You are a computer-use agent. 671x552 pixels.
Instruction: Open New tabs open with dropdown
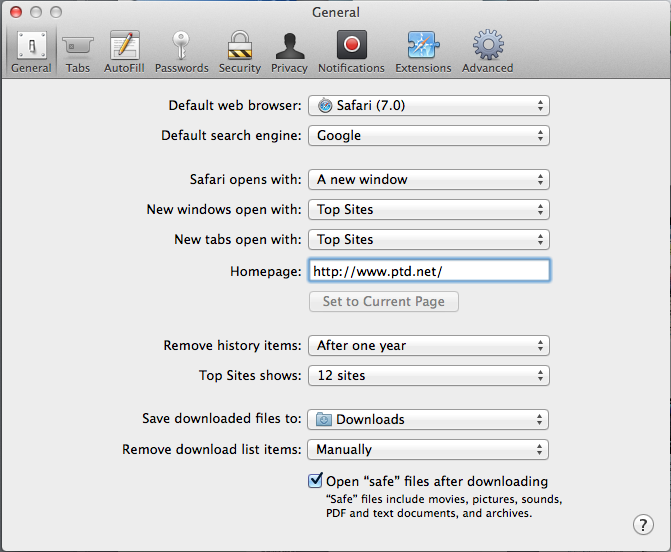click(x=429, y=239)
